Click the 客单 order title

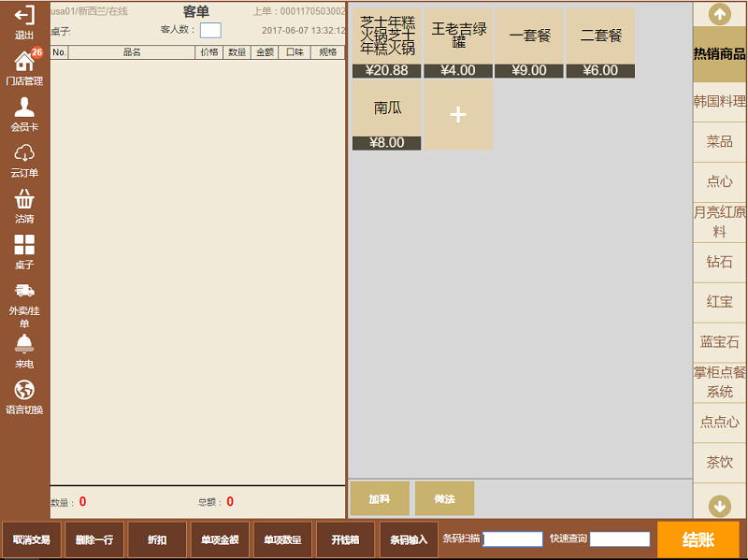tap(196, 11)
